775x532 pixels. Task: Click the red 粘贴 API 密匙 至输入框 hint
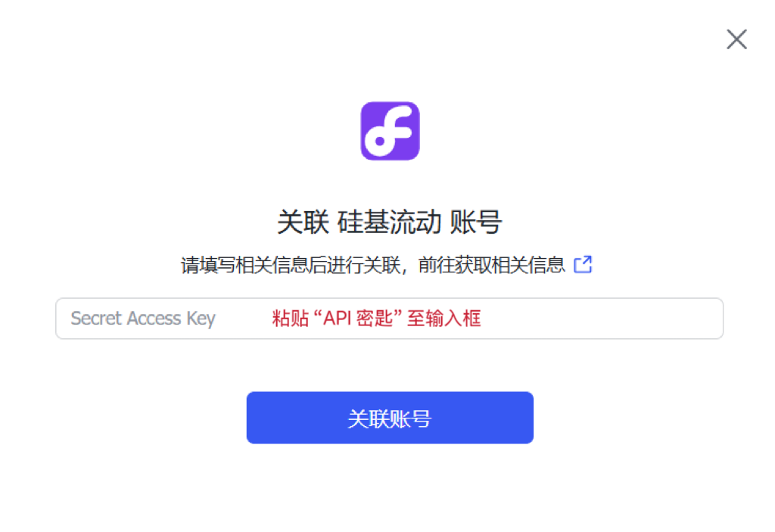click(377, 318)
